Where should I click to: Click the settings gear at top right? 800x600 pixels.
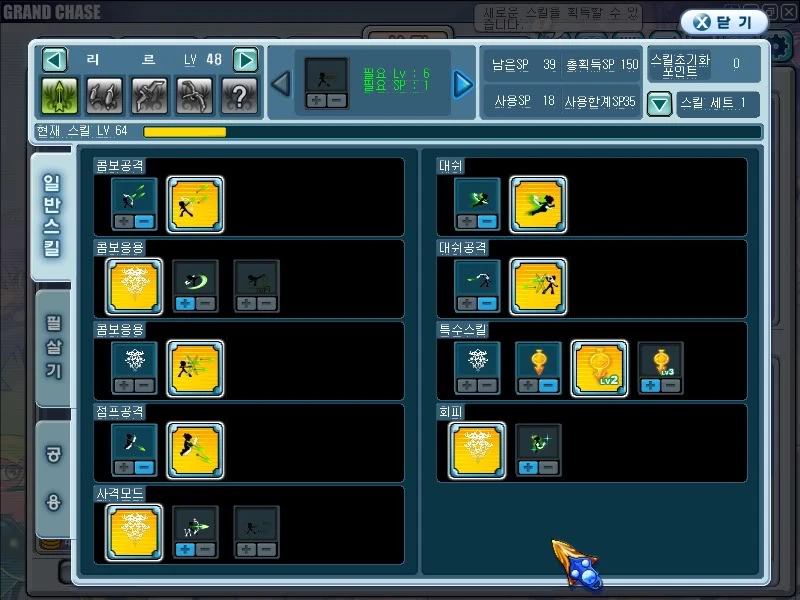[775, 45]
